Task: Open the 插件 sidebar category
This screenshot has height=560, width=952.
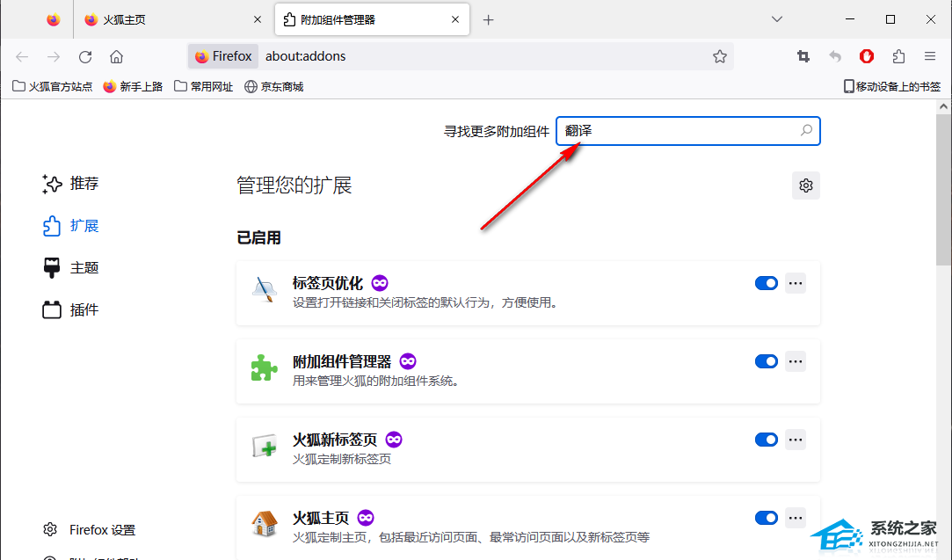Action: (70, 310)
